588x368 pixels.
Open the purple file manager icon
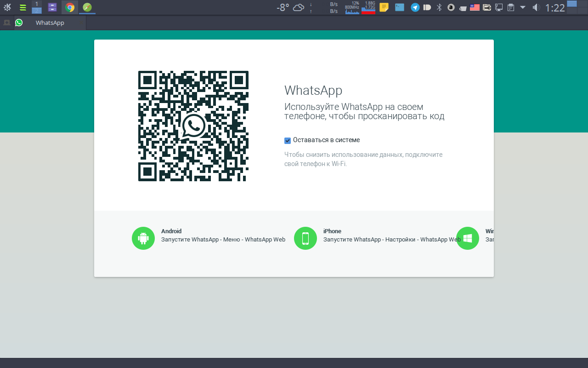(52, 7)
